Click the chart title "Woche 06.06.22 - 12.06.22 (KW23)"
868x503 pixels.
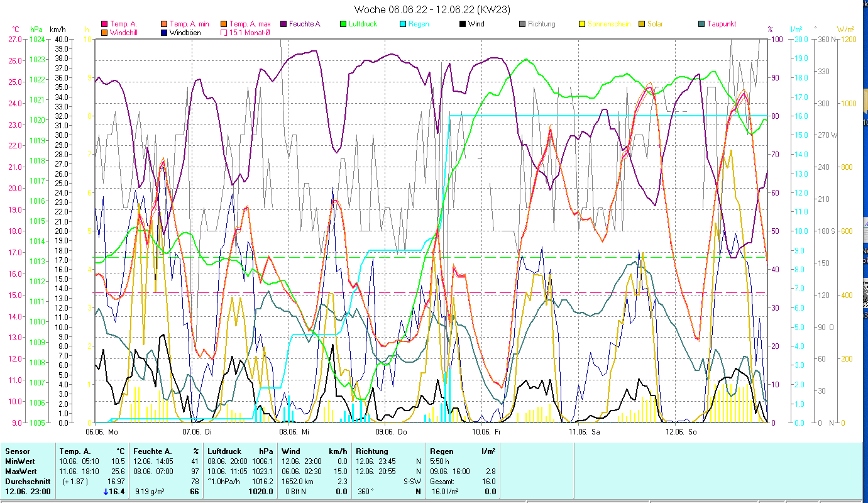coord(432,9)
